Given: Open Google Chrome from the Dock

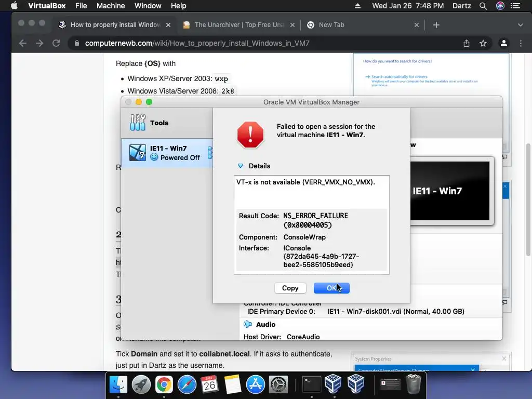Looking at the screenshot, I should [x=164, y=384].
